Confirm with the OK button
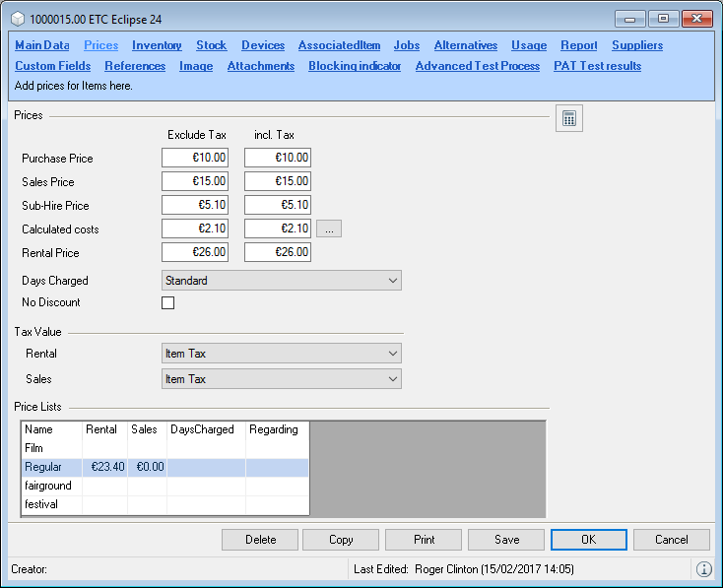The image size is (723, 588). click(x=589, y=540)
